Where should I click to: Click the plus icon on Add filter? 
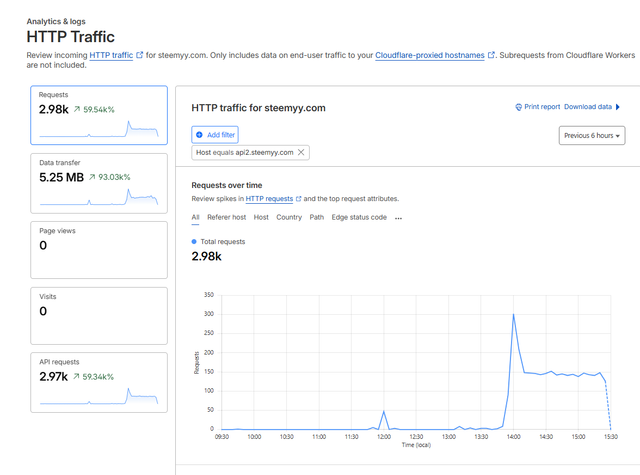point(200,134)
